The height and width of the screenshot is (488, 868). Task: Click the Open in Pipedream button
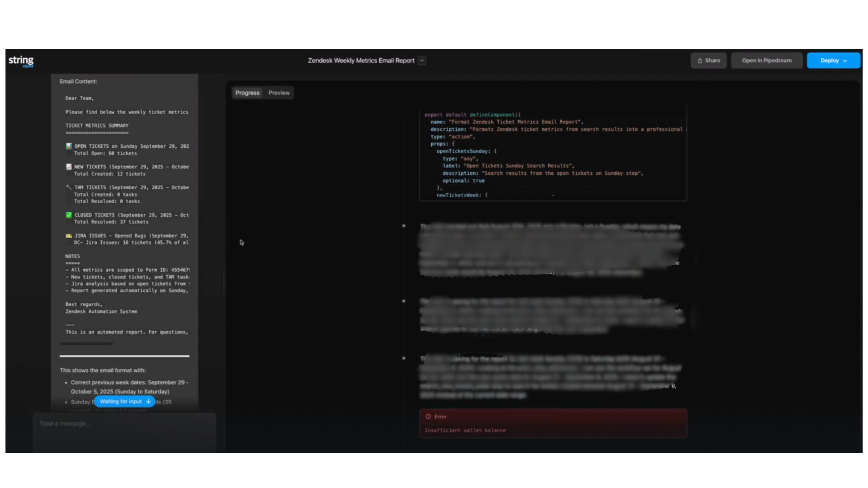click(x=766, y=61)
